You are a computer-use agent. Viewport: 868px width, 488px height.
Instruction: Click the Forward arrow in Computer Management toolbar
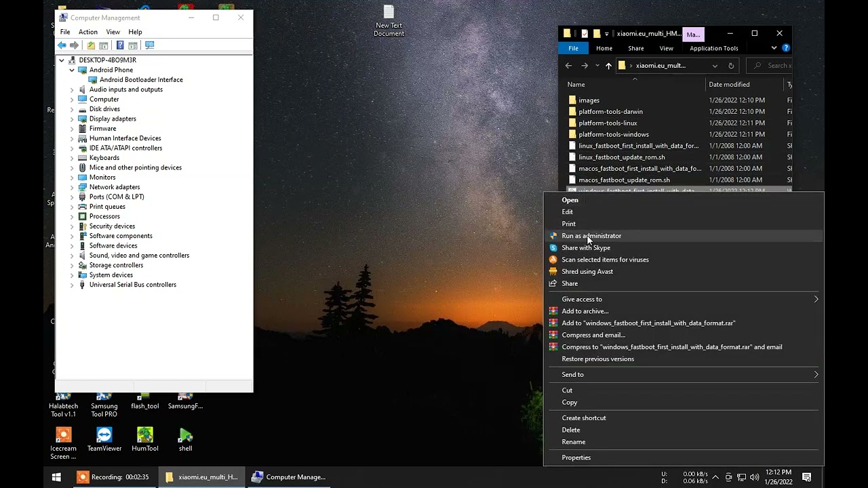(x=74, y=45)
